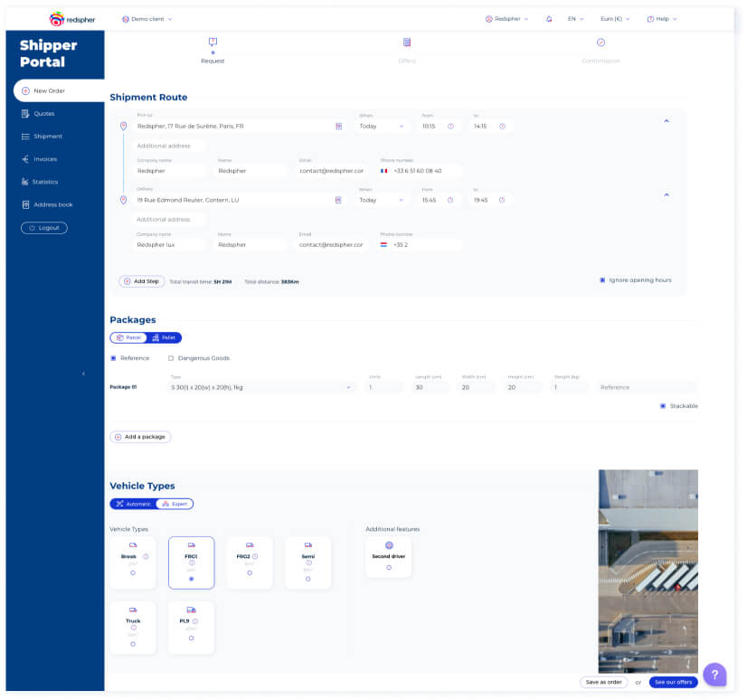
Task: Open Shipment in sidebar
Action: click(42, 137)
